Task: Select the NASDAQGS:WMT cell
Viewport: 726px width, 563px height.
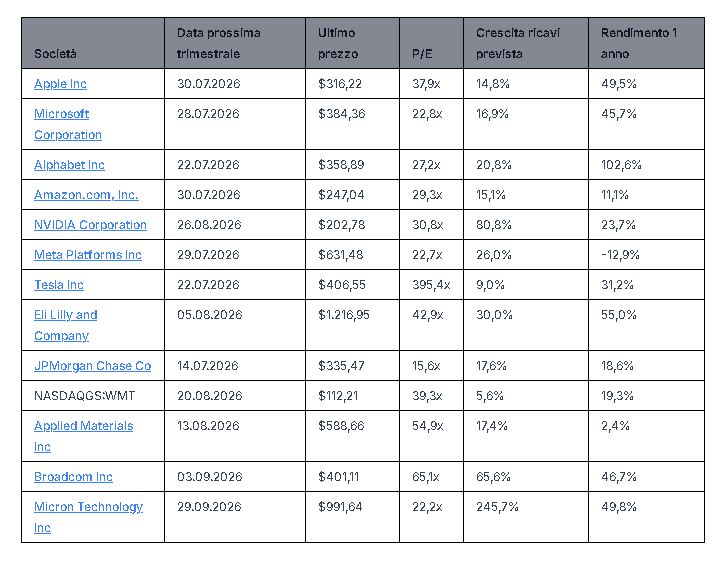Action: tap(93, 396)
